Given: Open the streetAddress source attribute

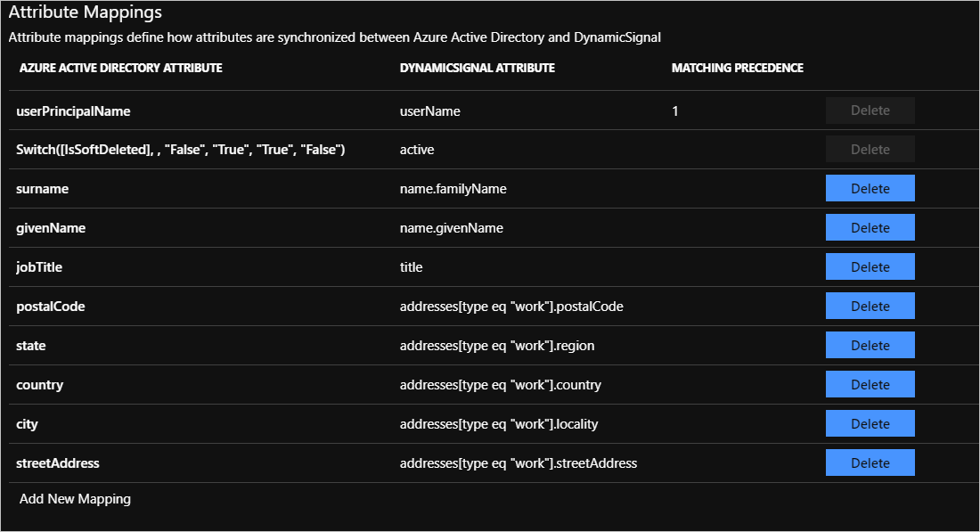Looking at the screenshot, I should click(x=58, y=463).
